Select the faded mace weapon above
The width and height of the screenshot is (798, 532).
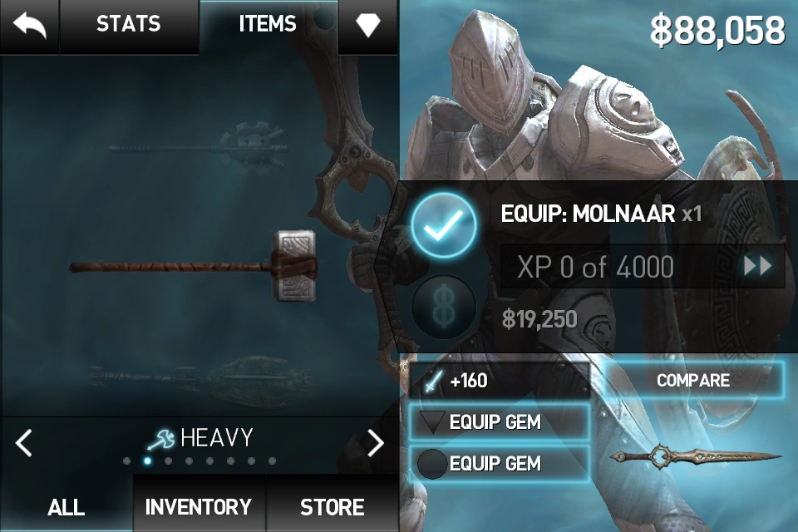(199, 147)
